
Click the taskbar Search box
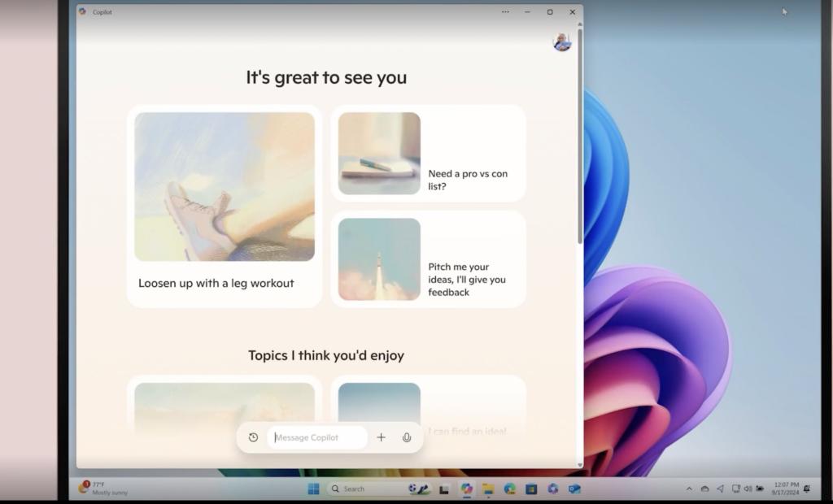(x=378, y=489)
